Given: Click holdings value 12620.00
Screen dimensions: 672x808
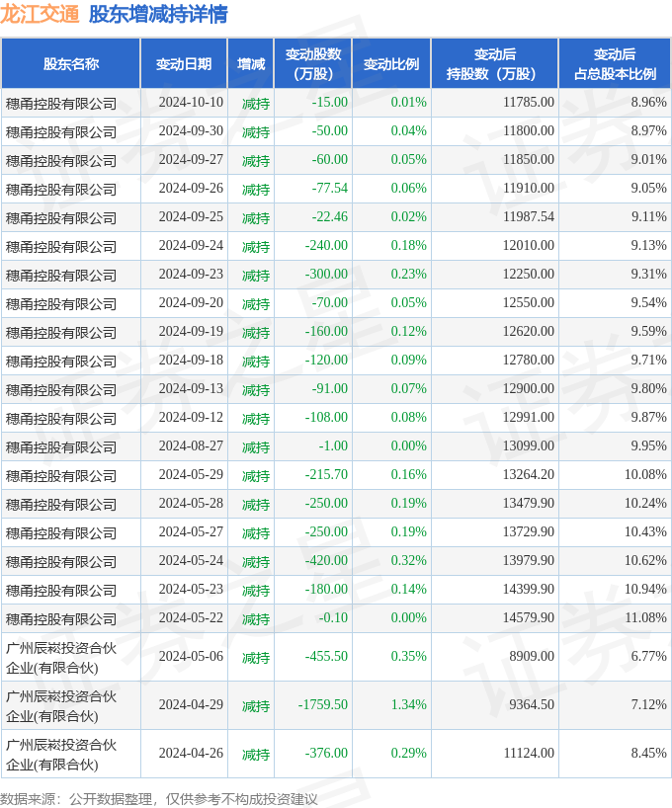Looking at the screenshot, I should [x=529, y=331].
